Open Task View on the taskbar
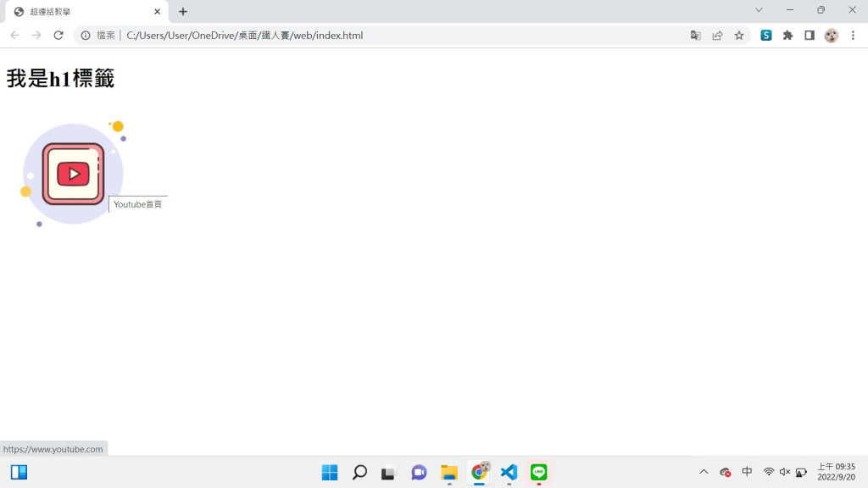 [388, 472]
